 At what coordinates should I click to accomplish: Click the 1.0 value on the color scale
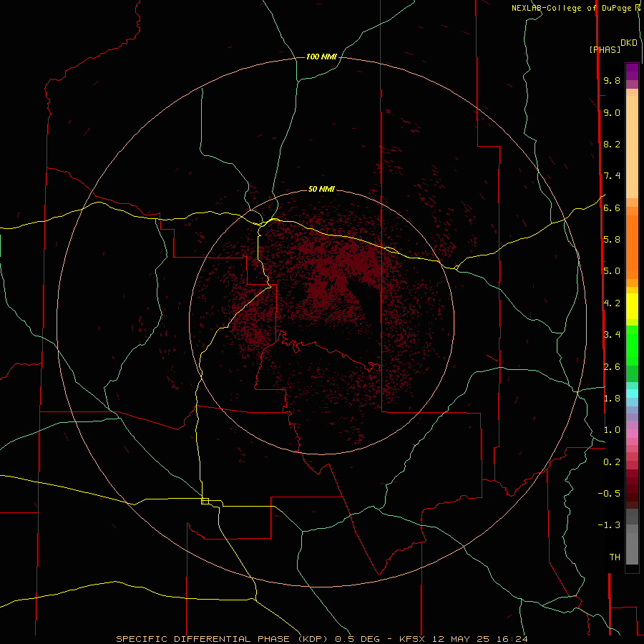coord(612,430)
